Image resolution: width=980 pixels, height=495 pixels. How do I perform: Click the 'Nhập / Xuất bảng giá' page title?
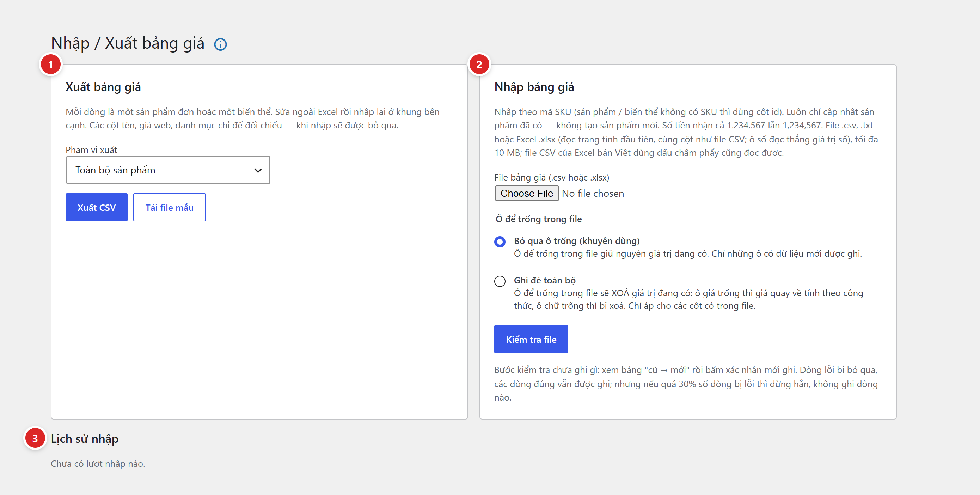[x=128, y=43]
